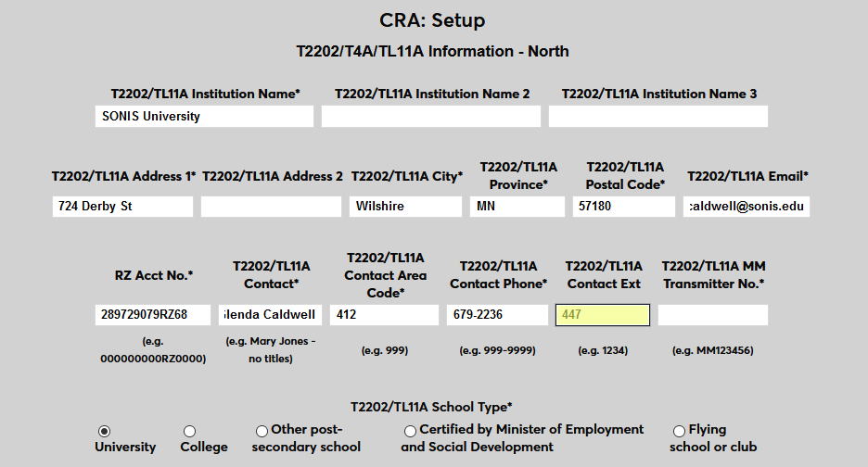Focus the empty Institution Name 2 field
868x467 pixels.
tap(431, 117)
